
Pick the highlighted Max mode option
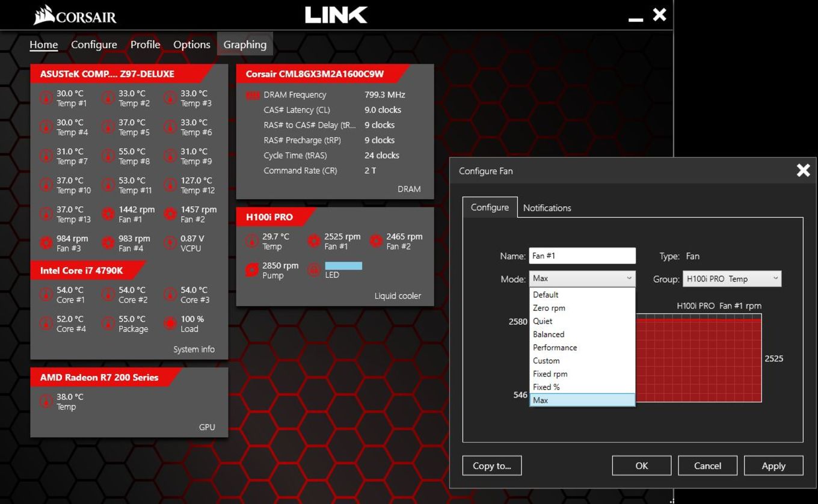pyautogui.click(x=582, y=400)
